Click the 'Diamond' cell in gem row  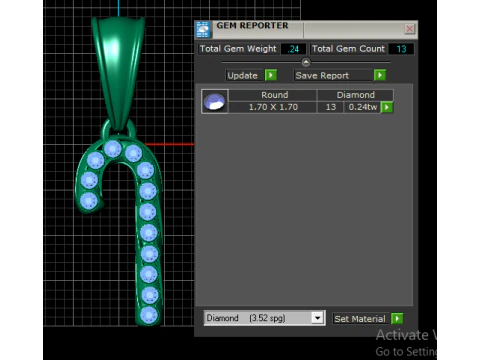click(x=355, y=95)
